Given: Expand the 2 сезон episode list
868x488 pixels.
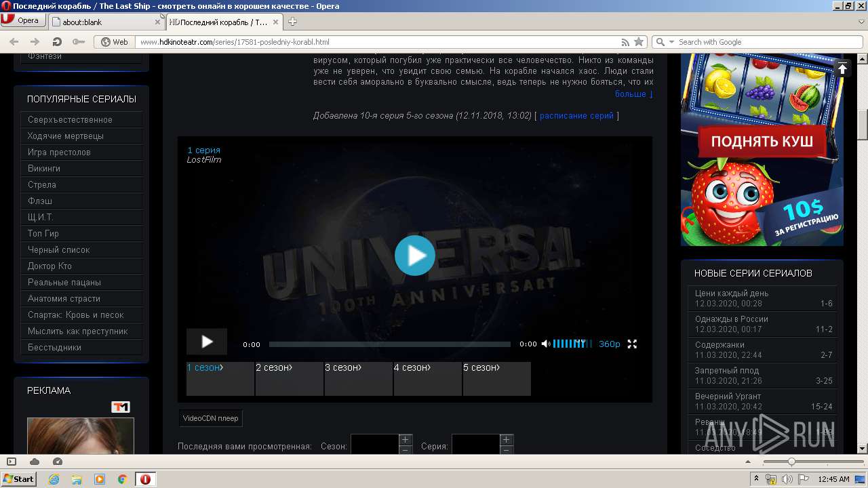Looking at the screenshot, I should tap(290, 379).
